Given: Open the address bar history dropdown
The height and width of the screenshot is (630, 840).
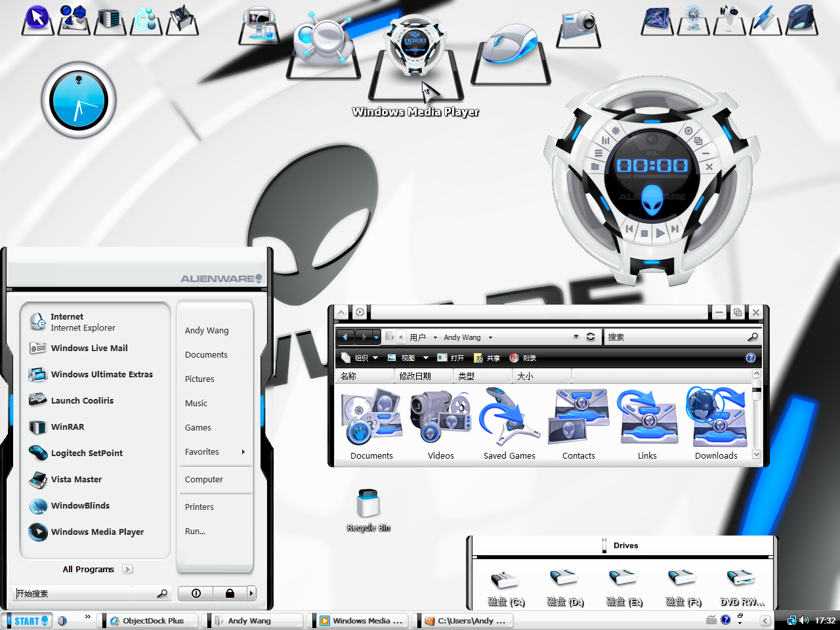Looking at the screenshot, I should point(576,337).
